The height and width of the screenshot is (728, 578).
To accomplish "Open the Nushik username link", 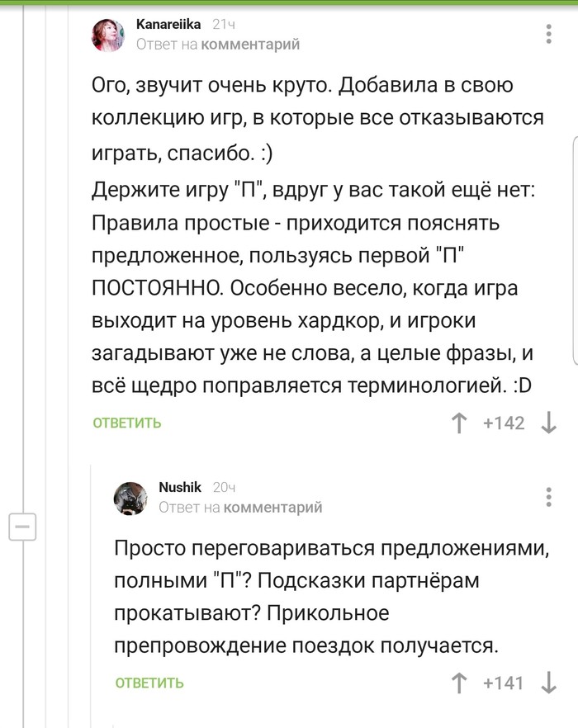I will tap(180, 488).
